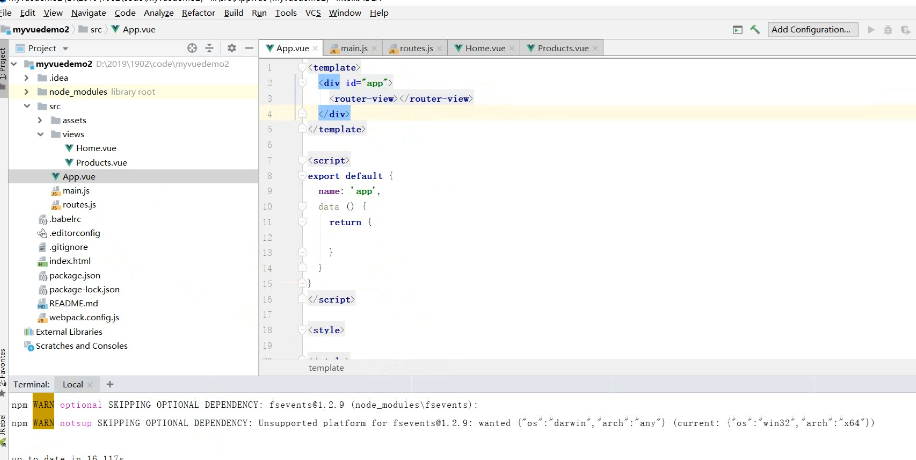Expand the assets folder
916x460 pixels.
pyautogui.click(x=40, y=120)
